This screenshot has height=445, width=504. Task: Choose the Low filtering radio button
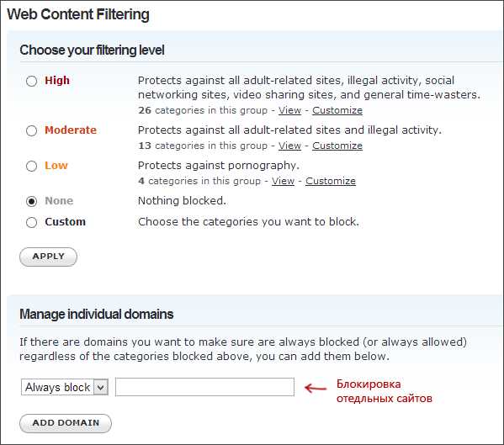31,166
